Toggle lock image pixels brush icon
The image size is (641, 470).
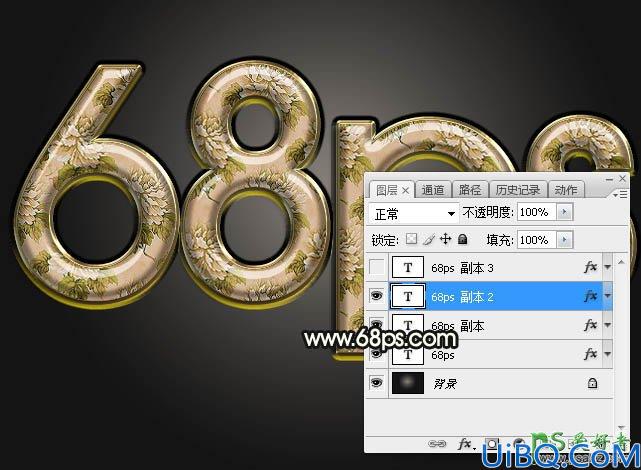428,239
